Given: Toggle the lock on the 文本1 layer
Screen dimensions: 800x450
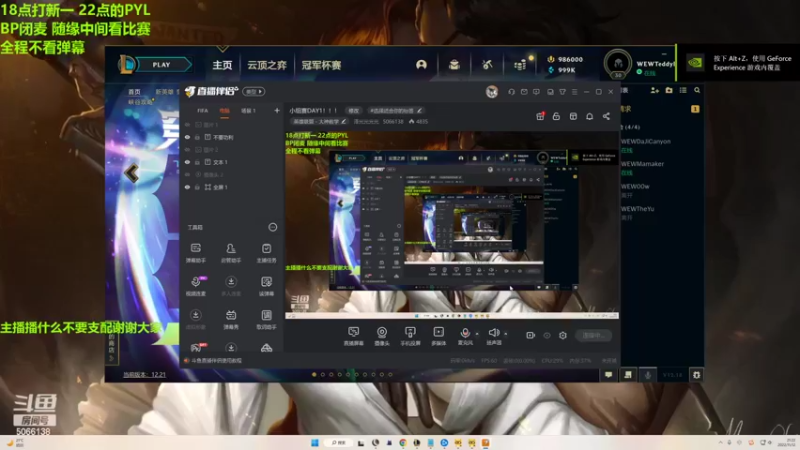Looking at the screenshot, I should coord(197,162).
